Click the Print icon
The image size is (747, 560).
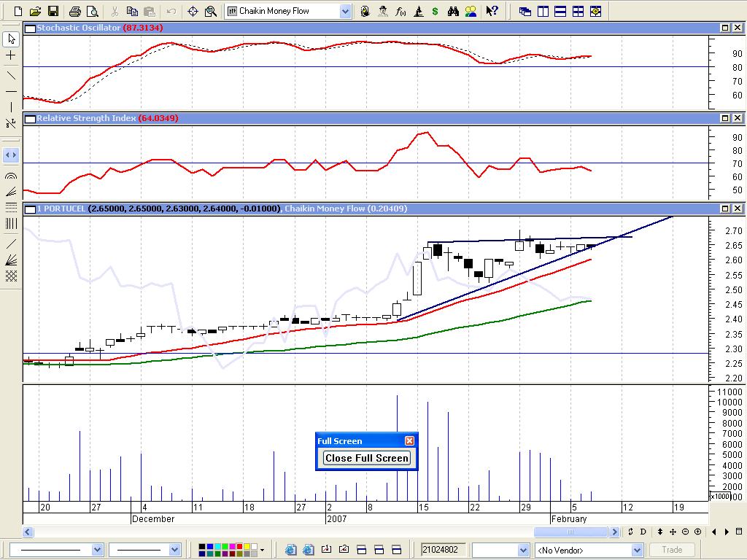(x=74, y=11)
